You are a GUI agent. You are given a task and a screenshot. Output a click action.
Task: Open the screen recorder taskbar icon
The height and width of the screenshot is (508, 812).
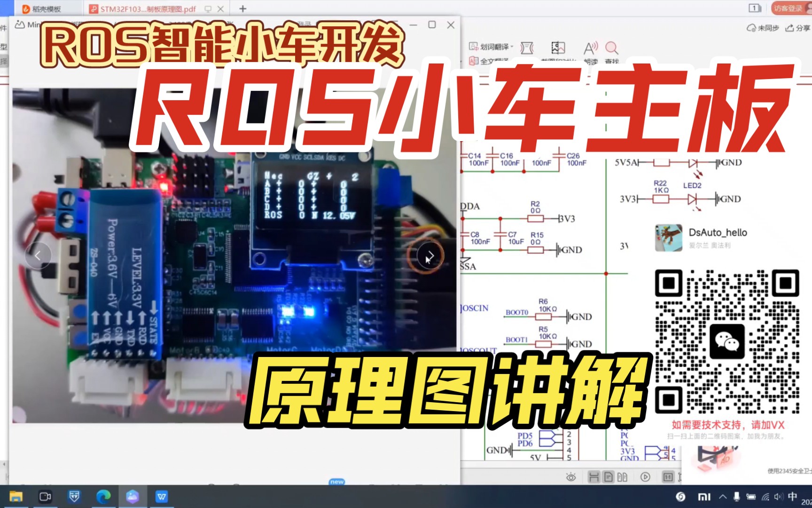coord(45,496)
